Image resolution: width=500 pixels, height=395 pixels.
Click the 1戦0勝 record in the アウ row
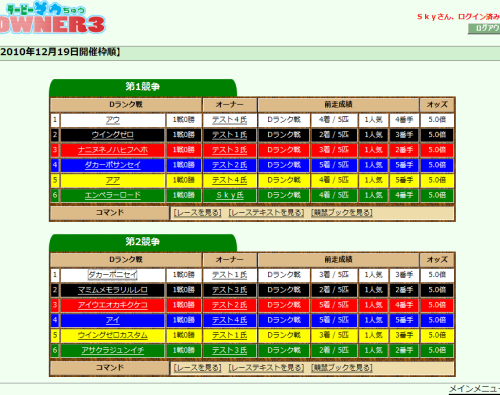pos(184,120)
